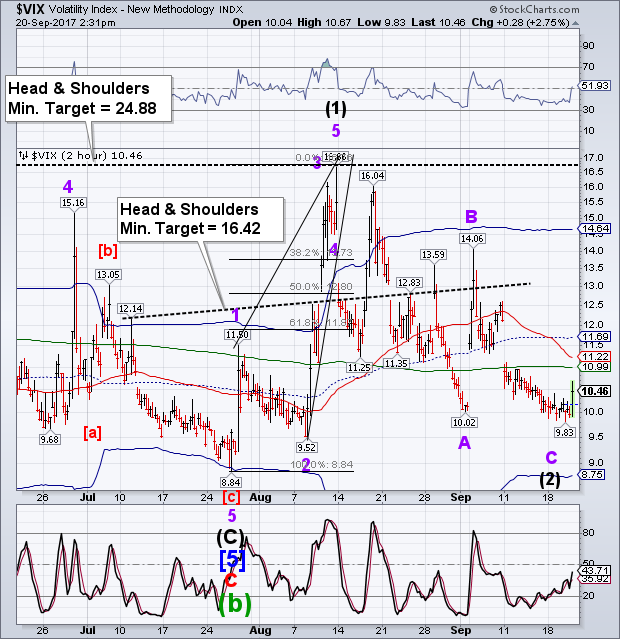
Task: Select the black (2) wave label
Action: pyautogui.click(x=549, y=479)
